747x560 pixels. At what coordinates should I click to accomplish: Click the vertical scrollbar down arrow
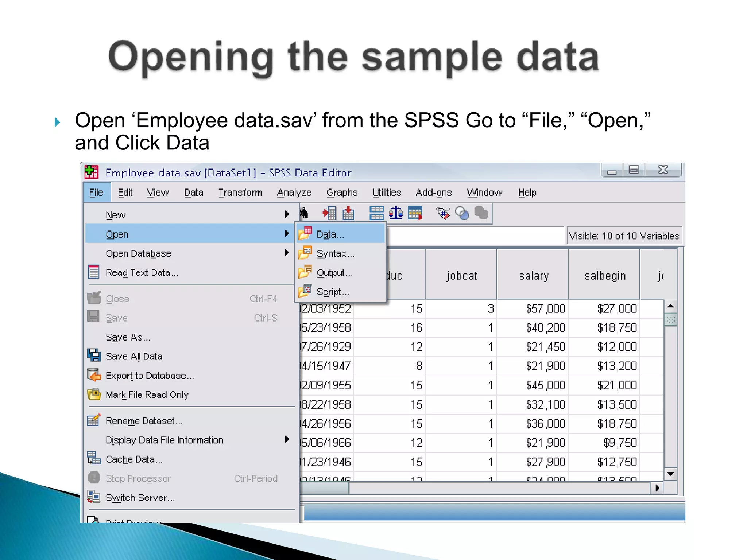pos(670,474)
